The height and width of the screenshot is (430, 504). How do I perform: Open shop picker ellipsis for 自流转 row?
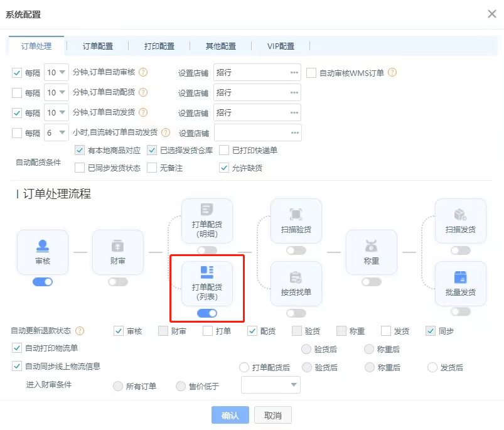pyautogui.click(x=295, y=132)
